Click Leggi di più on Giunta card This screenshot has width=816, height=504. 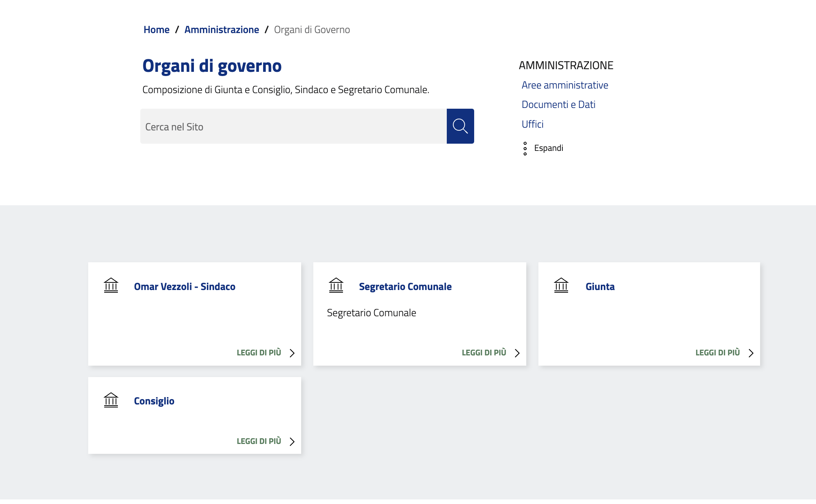click(718, 353)
